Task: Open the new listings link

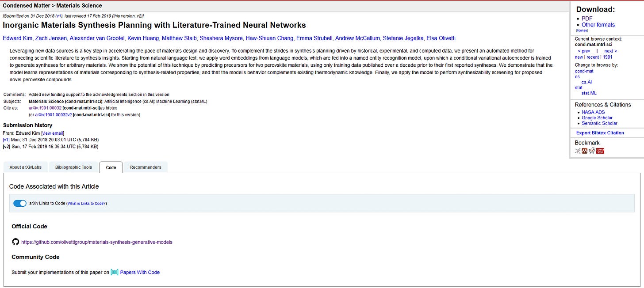Action: tap(579, 57)
